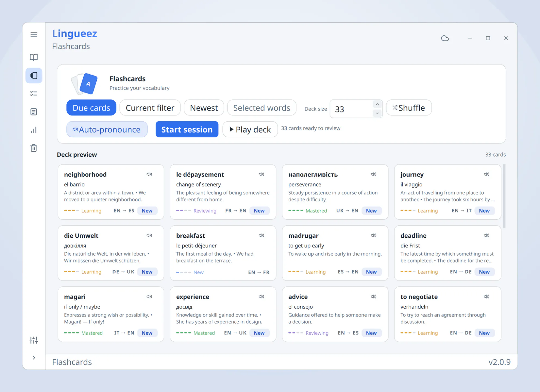The width and height of the screenshot is (540, 392).
Task: Play pronunciation for neighborhood
Action: point(149,174)
